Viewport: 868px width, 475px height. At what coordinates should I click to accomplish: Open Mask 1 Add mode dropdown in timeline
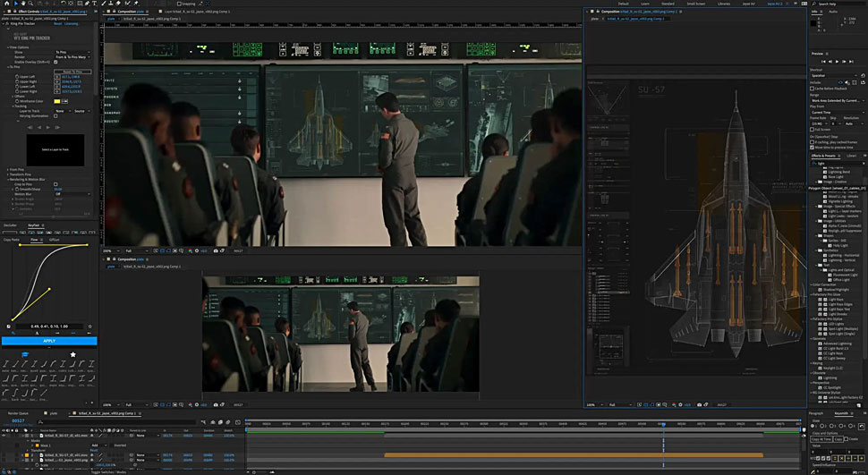click(x=98, y=445)
